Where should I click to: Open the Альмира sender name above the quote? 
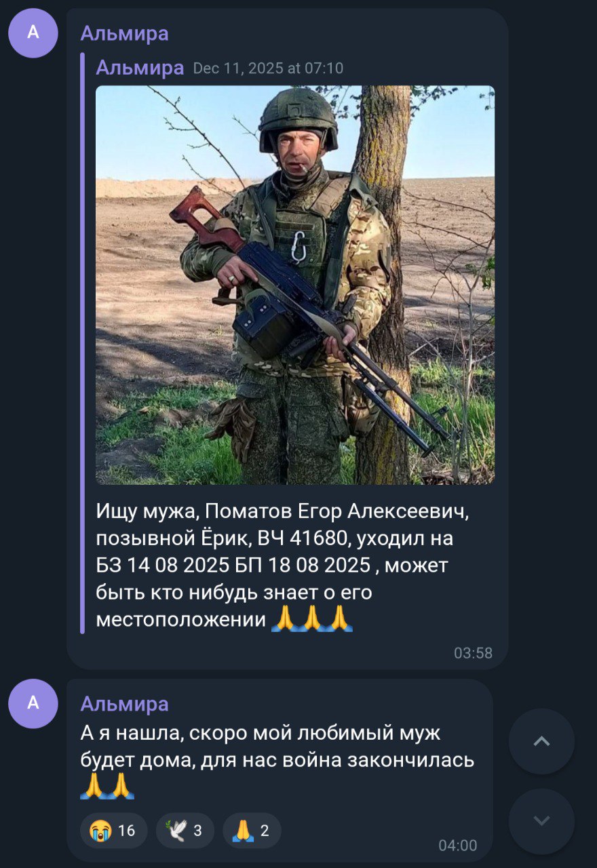tap(125, 33)
